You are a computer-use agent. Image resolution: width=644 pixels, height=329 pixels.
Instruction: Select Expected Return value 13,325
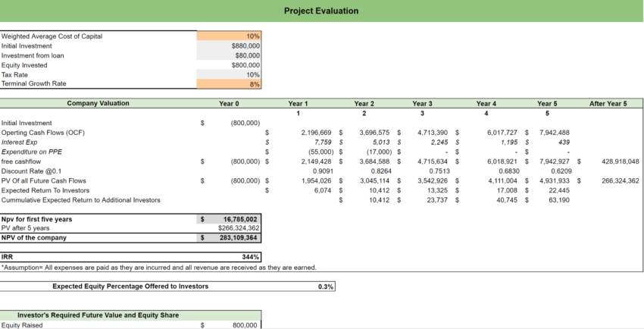pyautogui.click(x=438, y=190)
